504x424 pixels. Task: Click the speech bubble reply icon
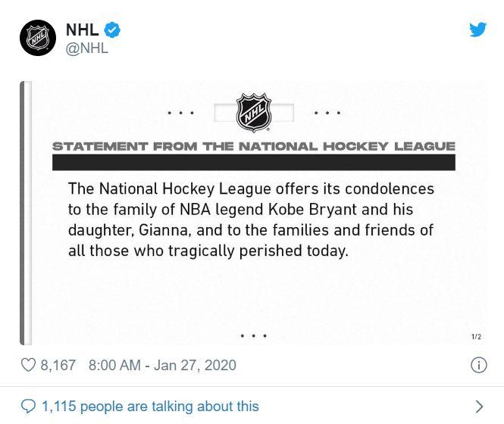28,407
